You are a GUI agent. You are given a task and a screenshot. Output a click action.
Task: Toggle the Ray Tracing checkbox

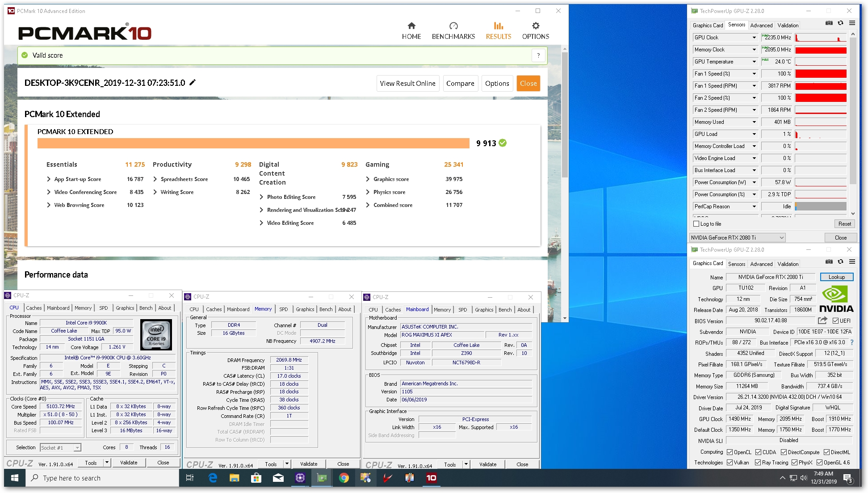[758, 462]
